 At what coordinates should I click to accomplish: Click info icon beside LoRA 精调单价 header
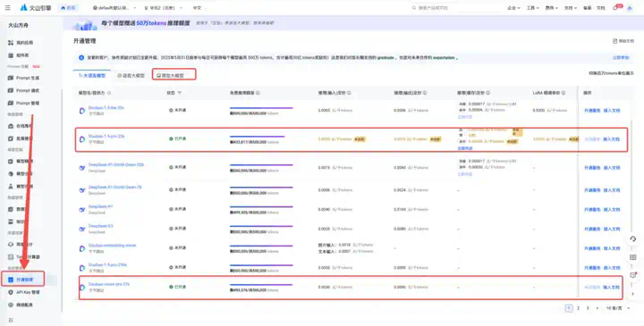click(x=563, y=93)
